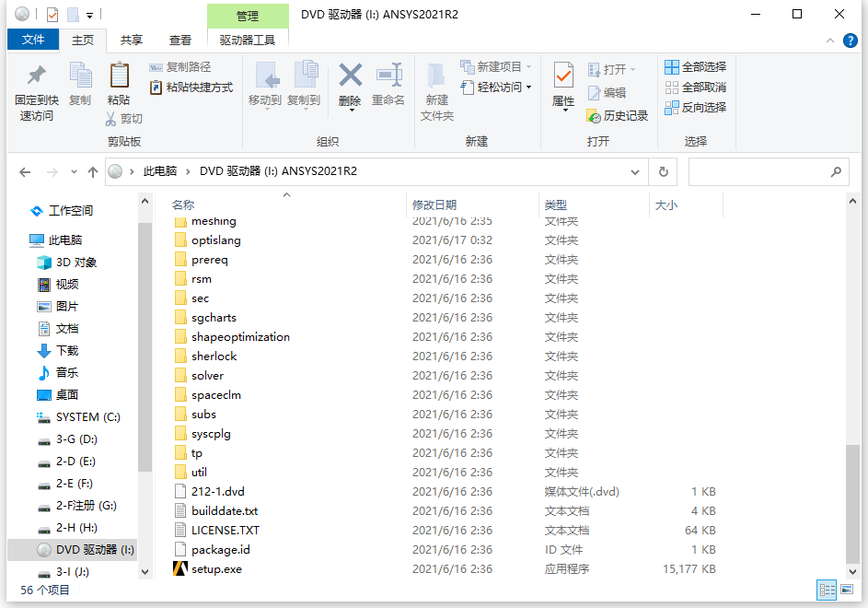Expand the address bar history dropdown

pyautogui.click(x=635, y=172)
